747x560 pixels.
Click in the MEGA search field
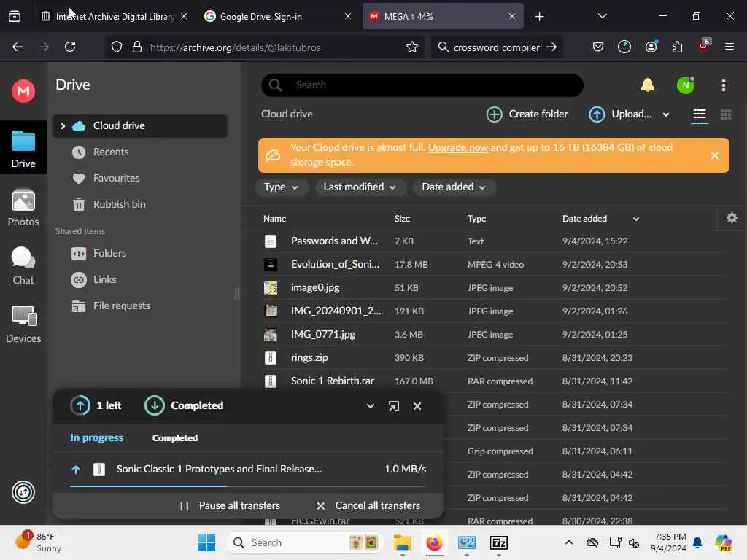[x=422, y=85]
